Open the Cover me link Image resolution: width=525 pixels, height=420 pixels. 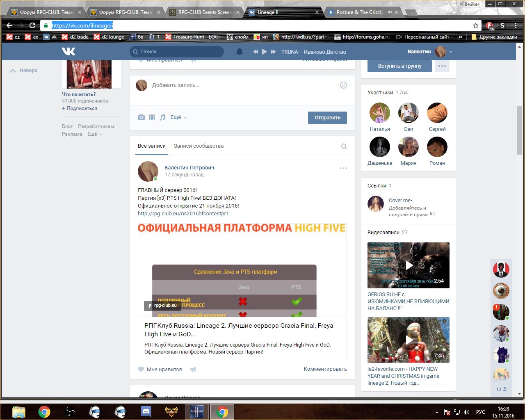(x=400, y=201)
